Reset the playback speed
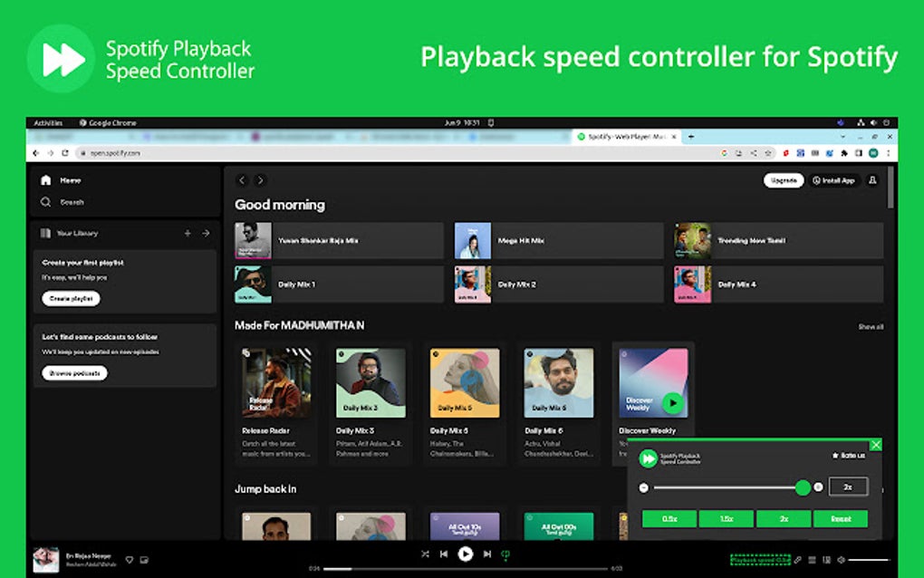The height and width of the screenshot is (578, 924). 842,519
